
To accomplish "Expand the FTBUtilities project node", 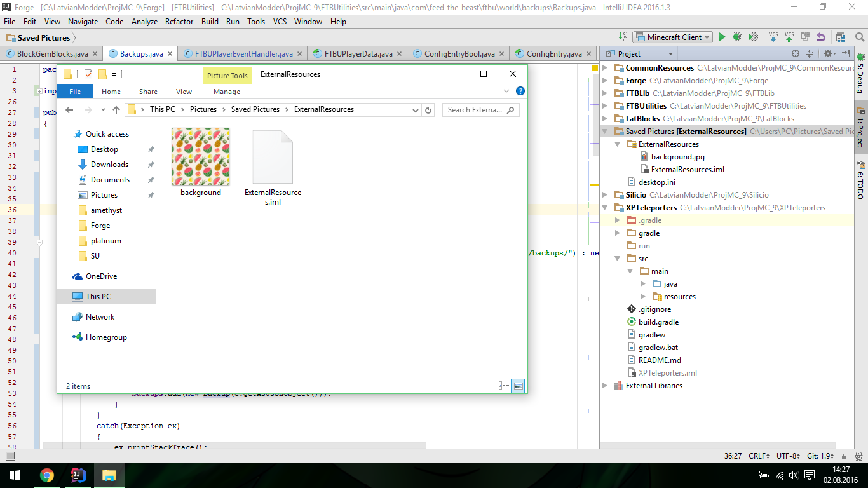I will [605, 106].
